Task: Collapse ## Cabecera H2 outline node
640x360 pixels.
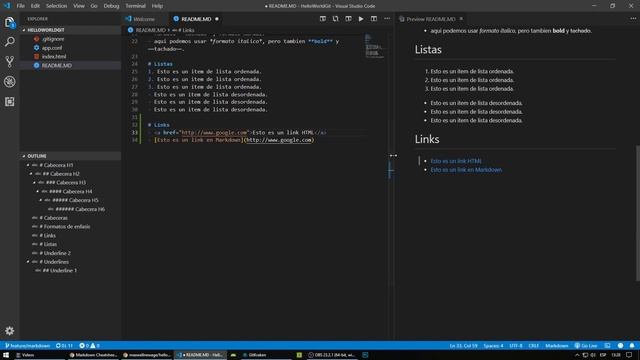Action: pyautogui.click(x=31, y=174)
